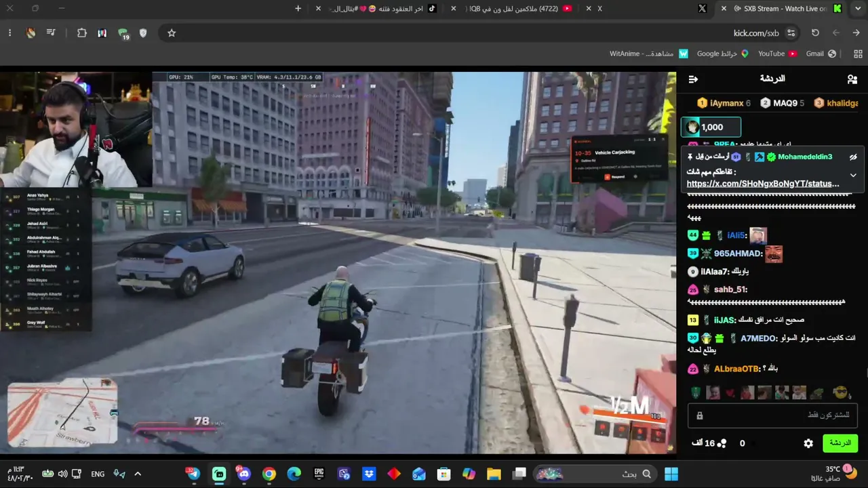
Task: Switch the ENG input language
Action: point(98,474)
